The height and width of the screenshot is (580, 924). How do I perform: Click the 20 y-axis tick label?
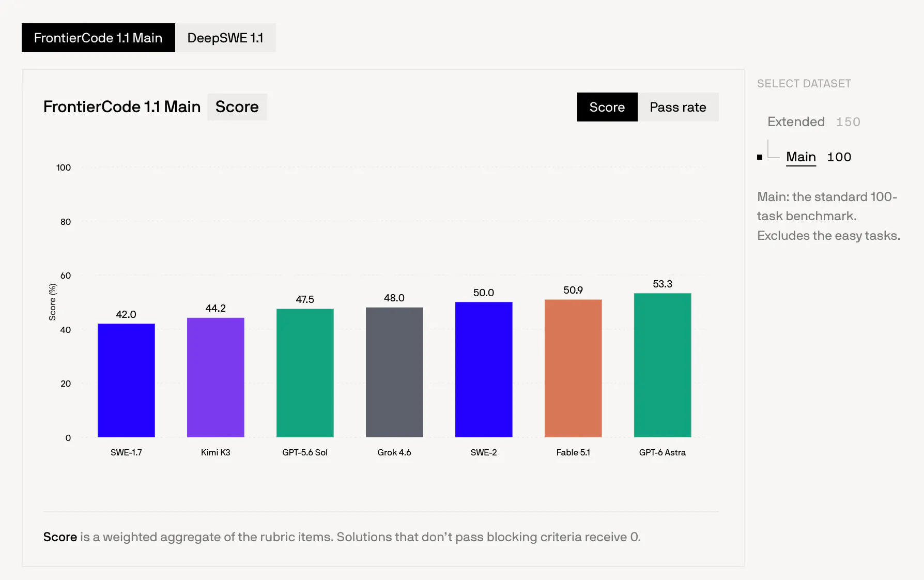click(66, 384)
